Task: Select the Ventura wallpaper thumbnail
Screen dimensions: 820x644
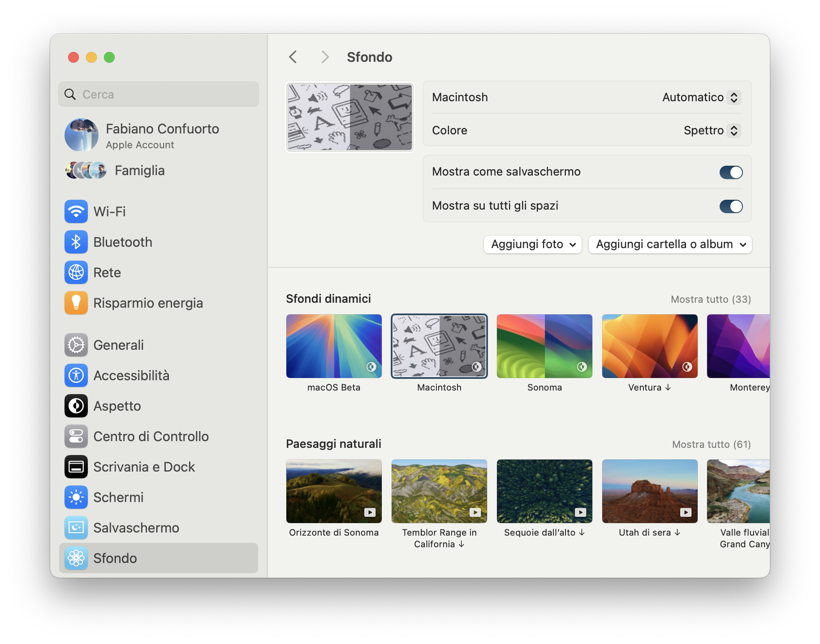Action: pyautogui.click(x=650, y=346)
